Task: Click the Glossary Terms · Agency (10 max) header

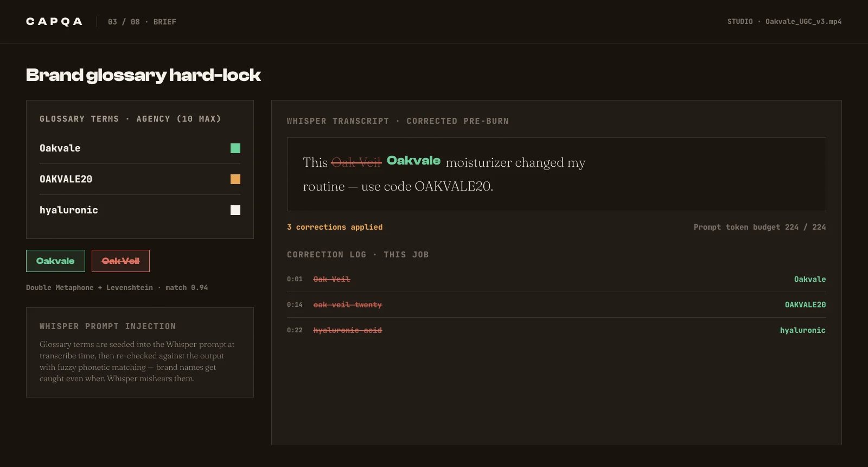Action: pos(130,119)
